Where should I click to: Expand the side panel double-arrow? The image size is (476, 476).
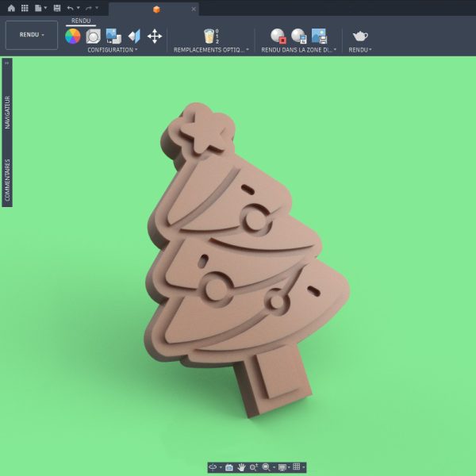(6, 63)
